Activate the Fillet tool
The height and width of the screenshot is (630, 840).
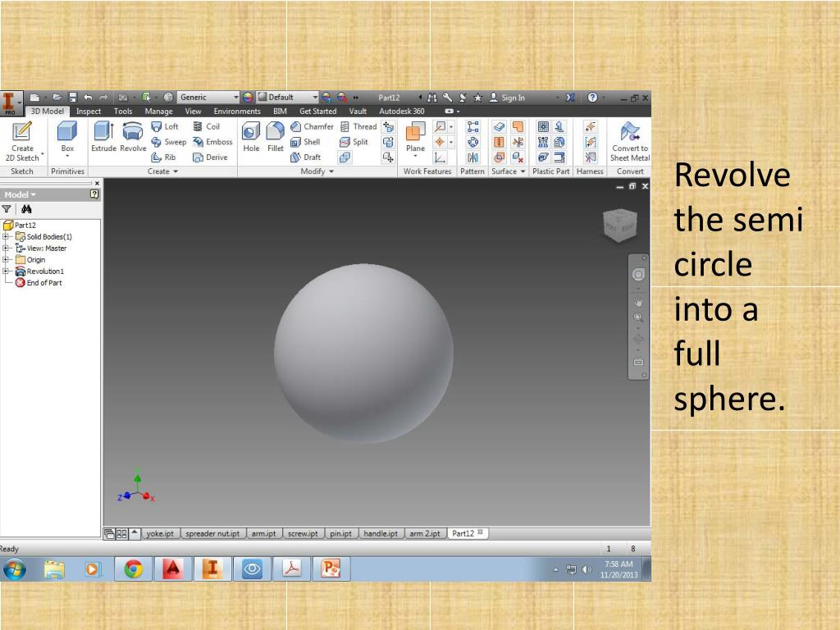pyautogui.click(x=276, y=137)
